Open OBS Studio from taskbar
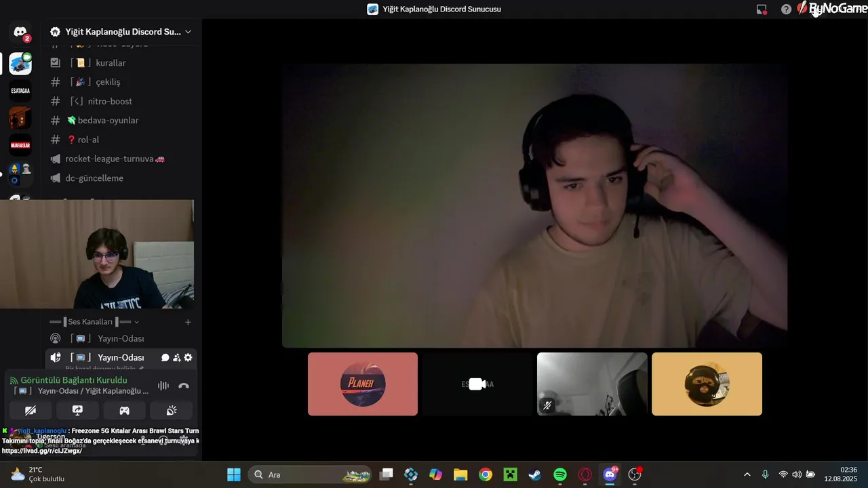Viewport: 868px width, 488px height. (635, 474)
